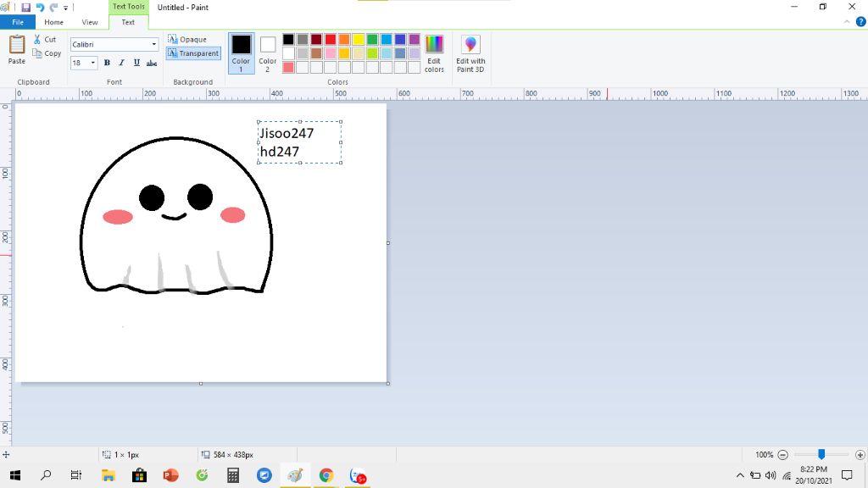Click the "Jisoo247" text on the canvas
The width and height of the screenshot is (868, 488).
287,133
